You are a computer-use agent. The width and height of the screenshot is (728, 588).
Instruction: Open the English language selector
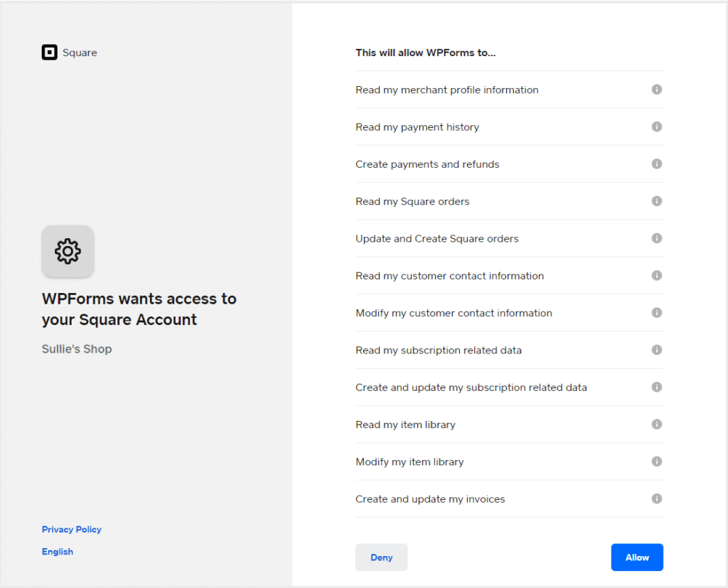(x=57, y=551)
